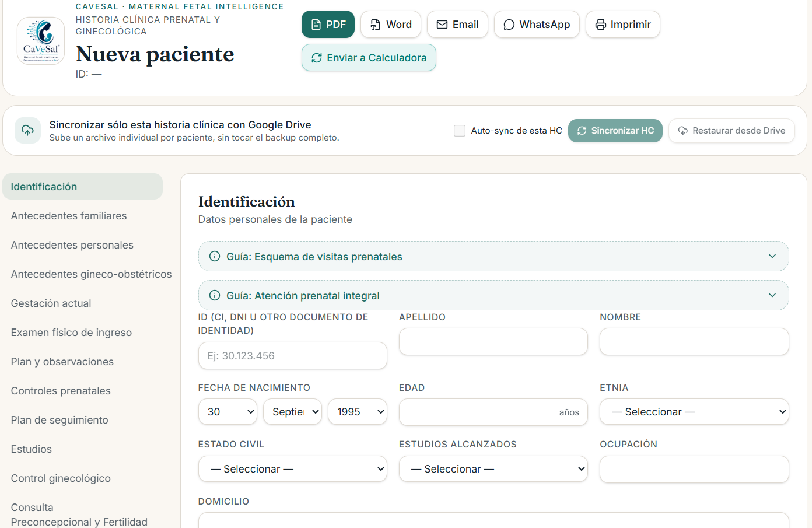Open the Estudios alcanzados dropdown
812x528 pixels.
pos(494,469)
